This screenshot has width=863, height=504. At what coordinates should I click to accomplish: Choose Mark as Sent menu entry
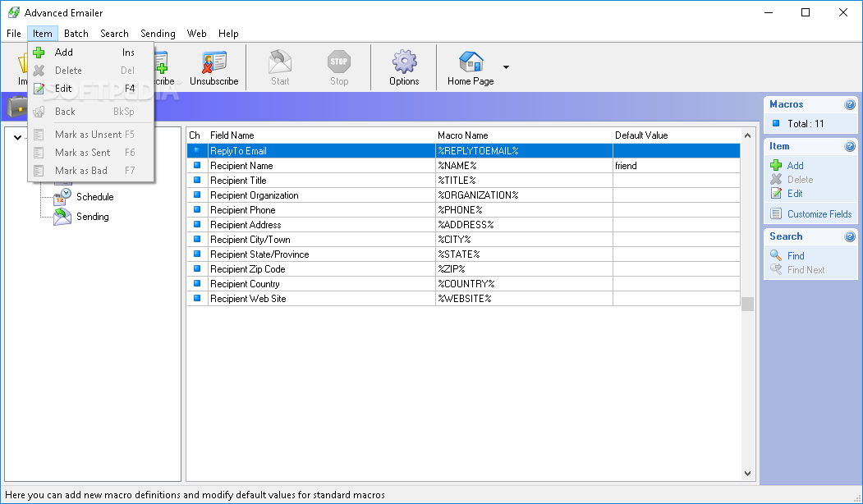91,153
